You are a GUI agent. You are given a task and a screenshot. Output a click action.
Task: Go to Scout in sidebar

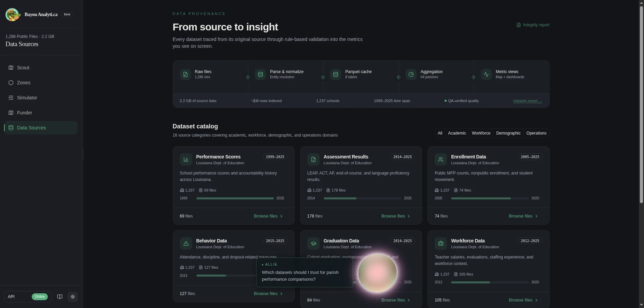[41, 68]
